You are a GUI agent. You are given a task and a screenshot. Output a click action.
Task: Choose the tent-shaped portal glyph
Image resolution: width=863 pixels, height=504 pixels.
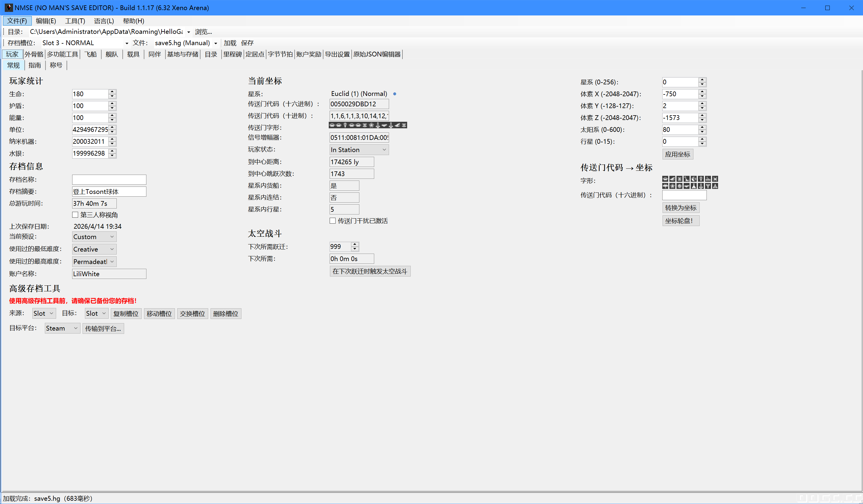[x=694, y=186]
